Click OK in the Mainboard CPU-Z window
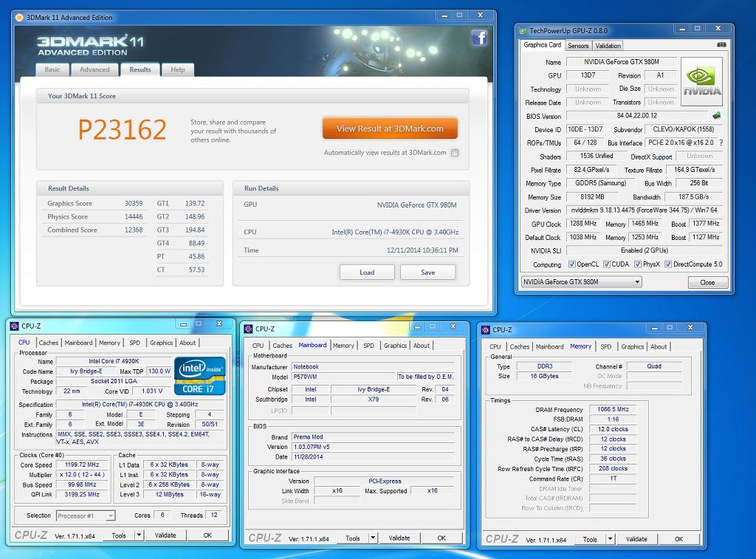Viewport: 756px width, 559px height. tap(441, 538)
